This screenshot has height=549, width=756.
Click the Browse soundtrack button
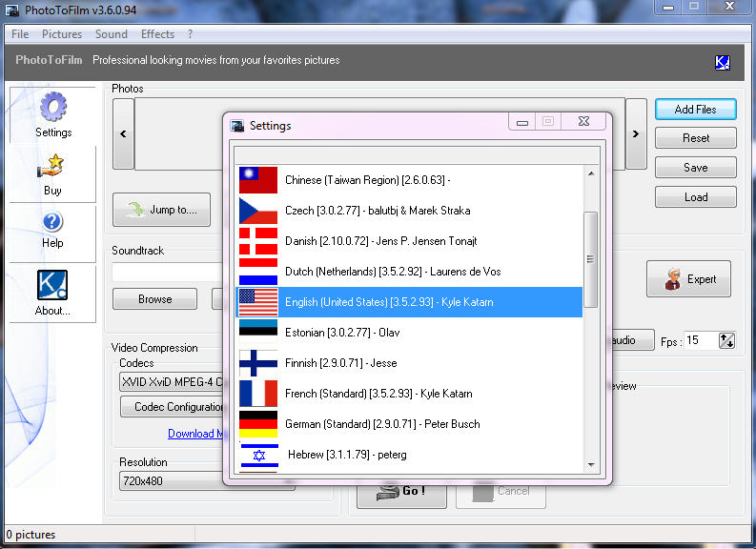pos(154,299)
